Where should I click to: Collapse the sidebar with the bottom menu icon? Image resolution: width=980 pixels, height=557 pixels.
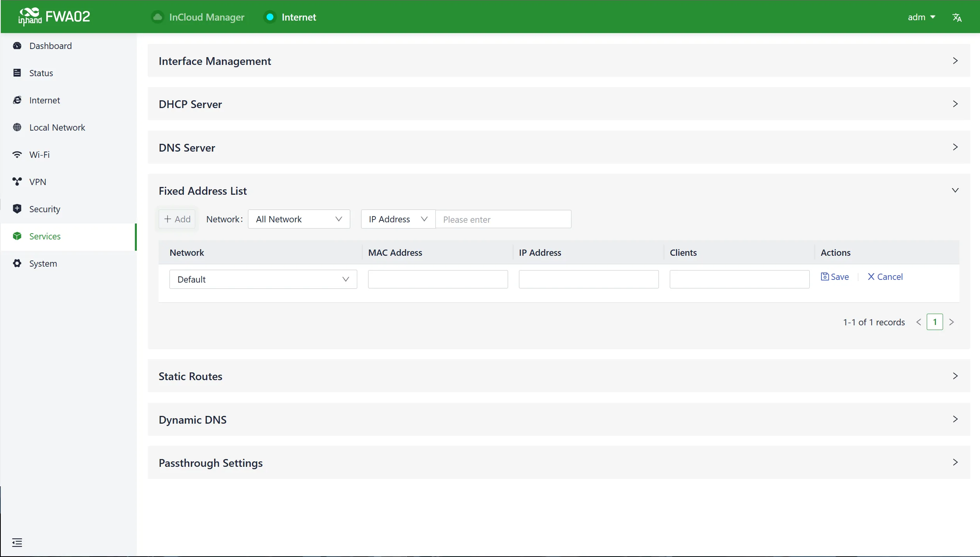pos(17,542)
